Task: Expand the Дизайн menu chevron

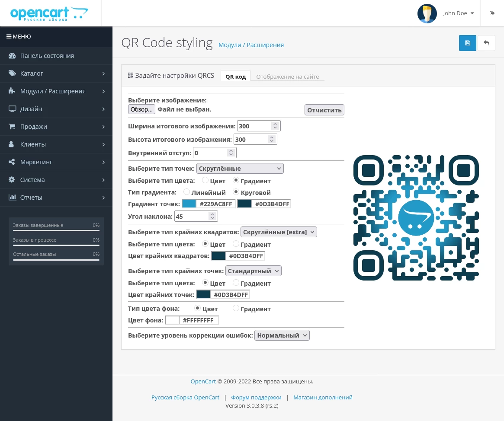Action: pos(103,109)
